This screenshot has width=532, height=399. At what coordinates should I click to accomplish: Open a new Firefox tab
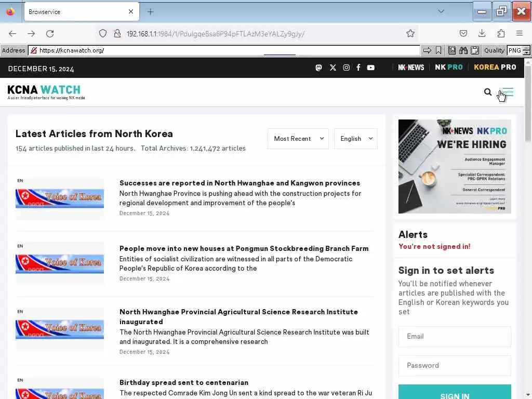(150, 12)
